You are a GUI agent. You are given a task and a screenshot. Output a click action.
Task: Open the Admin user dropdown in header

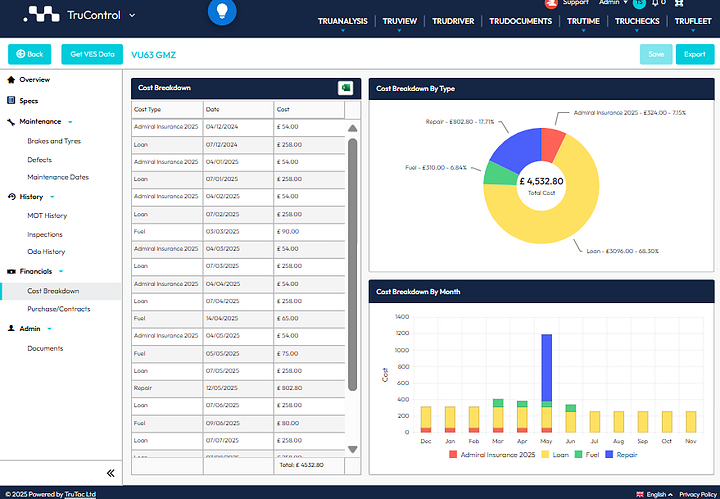pyautogui.click(x=613, y=3)
